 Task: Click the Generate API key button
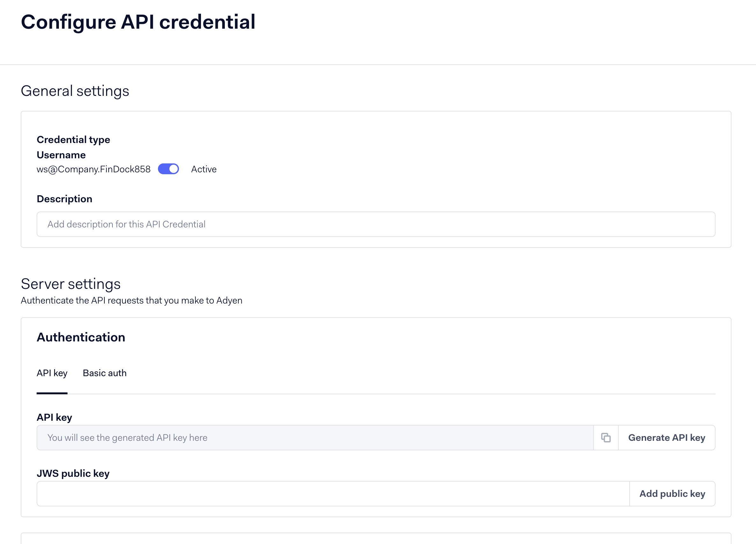(667, 438)
